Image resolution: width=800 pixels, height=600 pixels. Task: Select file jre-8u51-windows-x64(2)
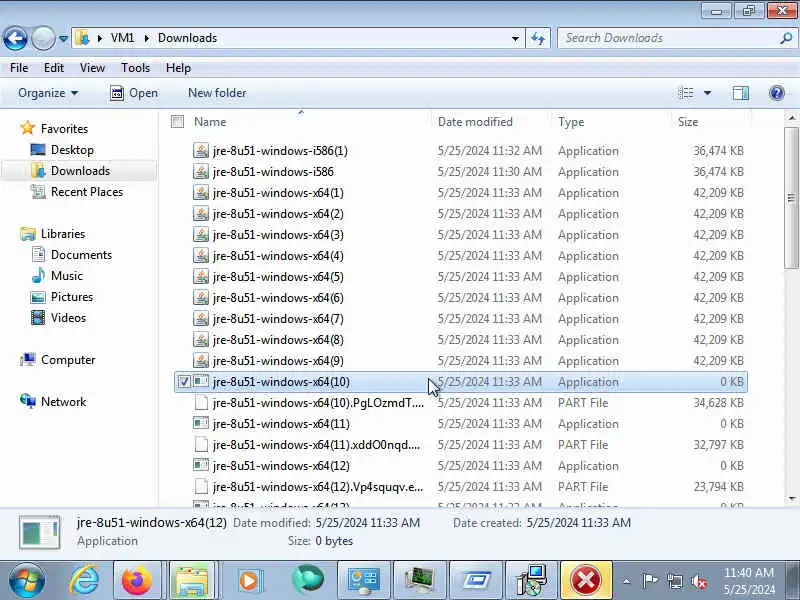point(278,214)
